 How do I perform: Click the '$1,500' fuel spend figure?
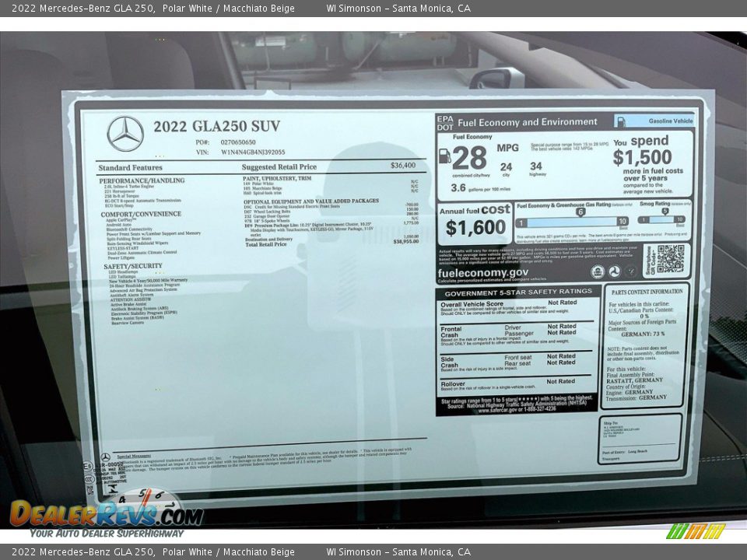(x=642, y=158)
